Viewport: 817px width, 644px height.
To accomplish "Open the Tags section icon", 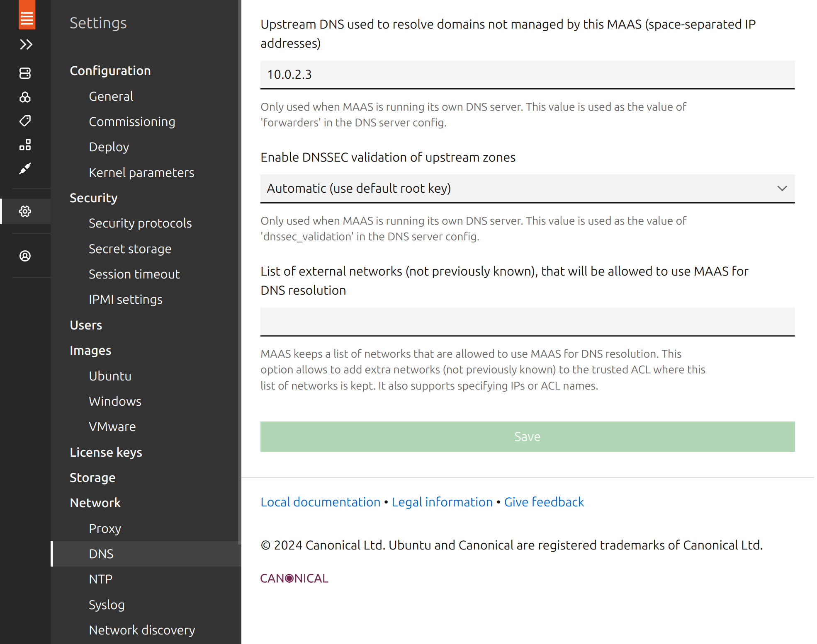I will (x=25, y=121).
